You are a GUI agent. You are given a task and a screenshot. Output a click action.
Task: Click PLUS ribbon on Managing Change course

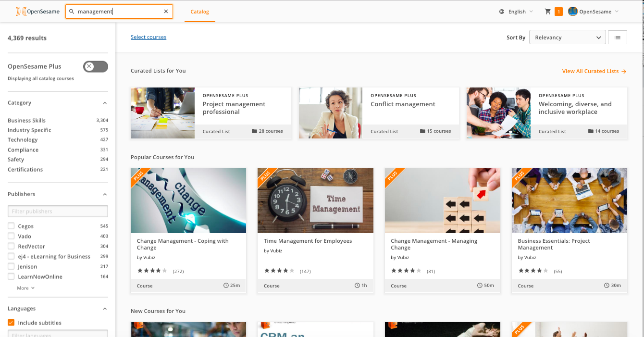pos(393,176)
